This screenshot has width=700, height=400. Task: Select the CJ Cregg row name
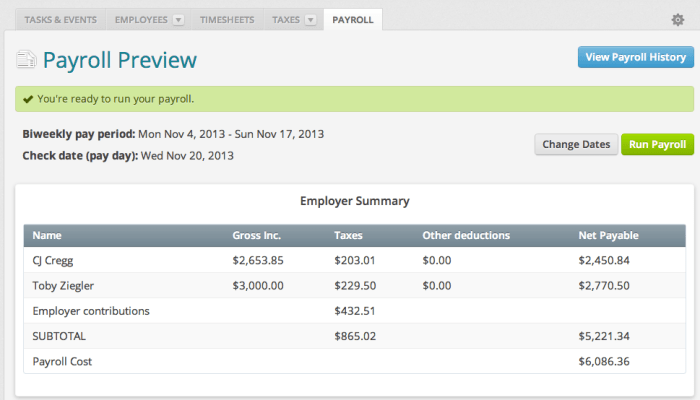[53, 260]
